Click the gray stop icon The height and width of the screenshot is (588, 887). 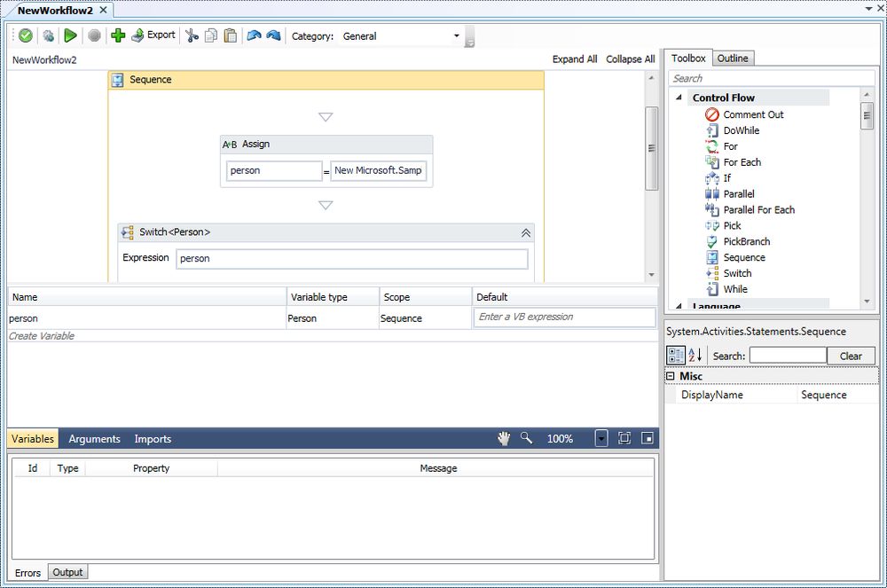95,35
